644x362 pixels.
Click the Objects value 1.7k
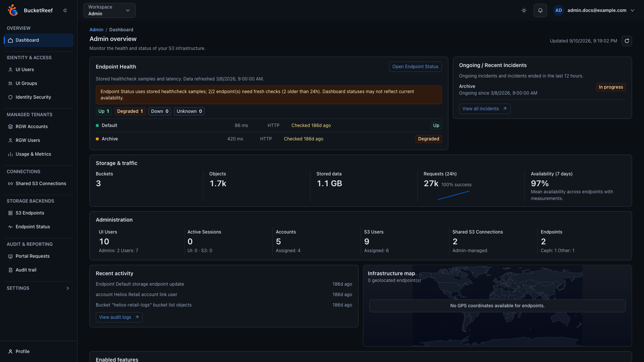tap(218, 184)
